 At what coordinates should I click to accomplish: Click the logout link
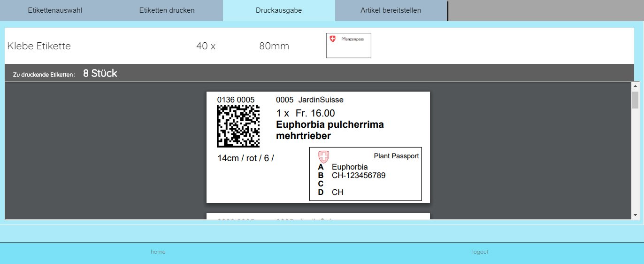coord(480,252)
